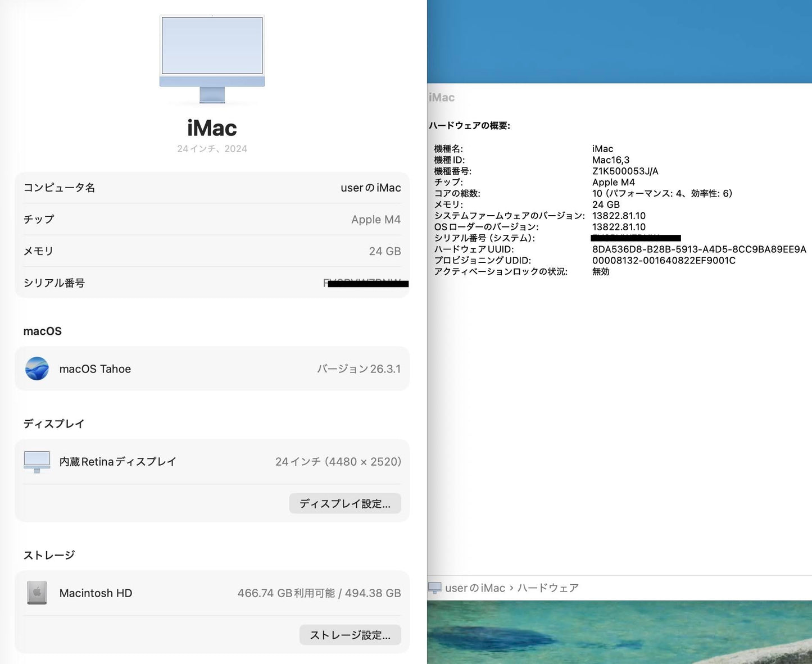The height and width of the screenshot is (664, 812).
Task: Click 'ハードウェア' in the path bar
Action: (548, 588)
